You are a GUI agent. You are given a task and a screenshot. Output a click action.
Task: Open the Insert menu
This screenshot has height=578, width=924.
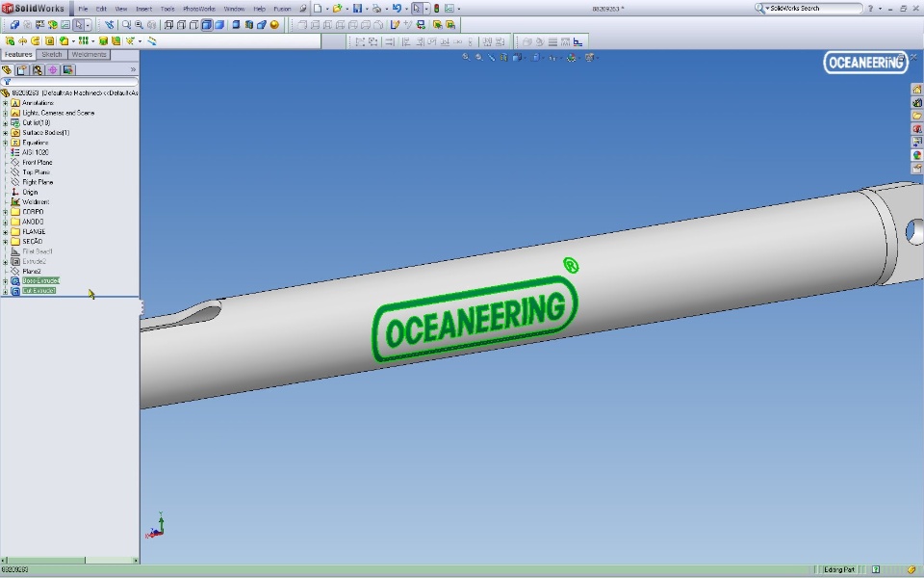point(143,9)
